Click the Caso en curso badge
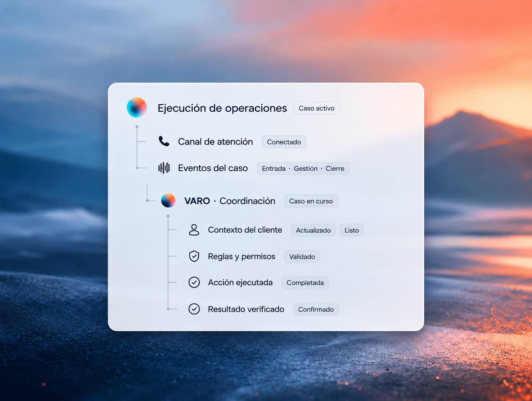 click(x=311, y=201)
